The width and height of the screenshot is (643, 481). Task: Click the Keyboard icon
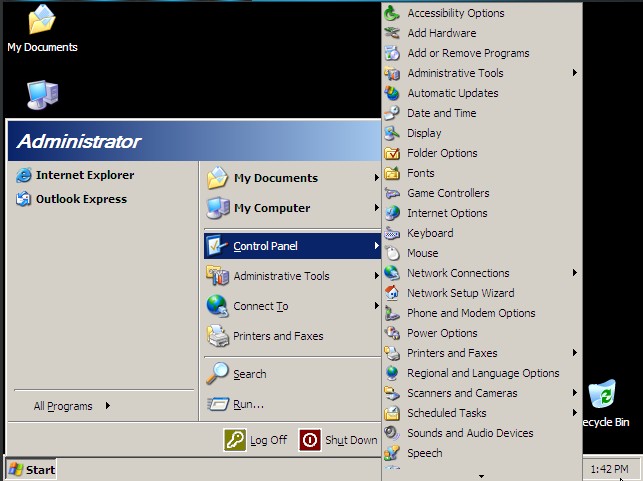click(x=392, y=233)
